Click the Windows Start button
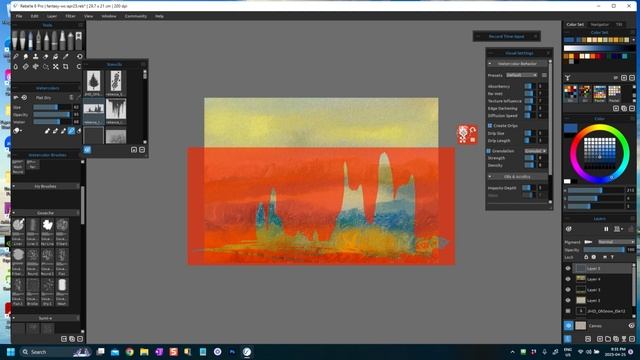The image size is (640, 360). (11, 351)
